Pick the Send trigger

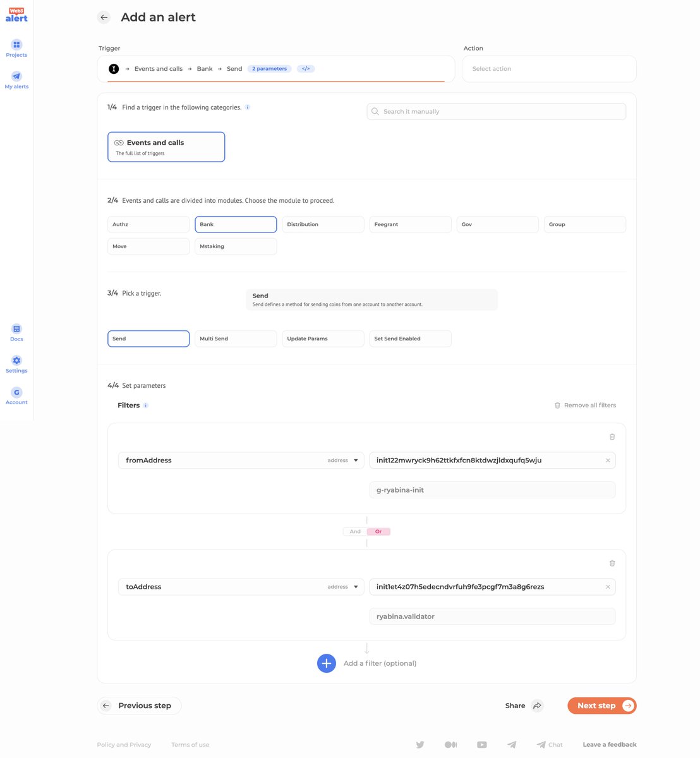(x=148, y=339)
